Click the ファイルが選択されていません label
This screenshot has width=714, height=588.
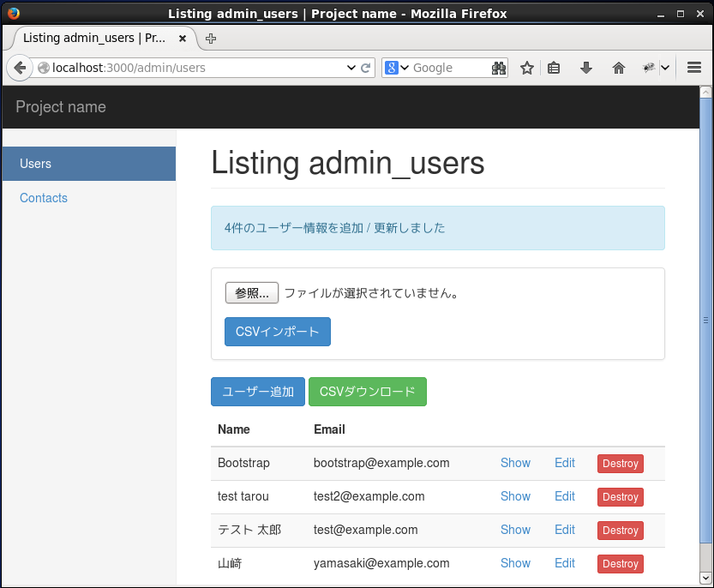[x=371, y=293]
